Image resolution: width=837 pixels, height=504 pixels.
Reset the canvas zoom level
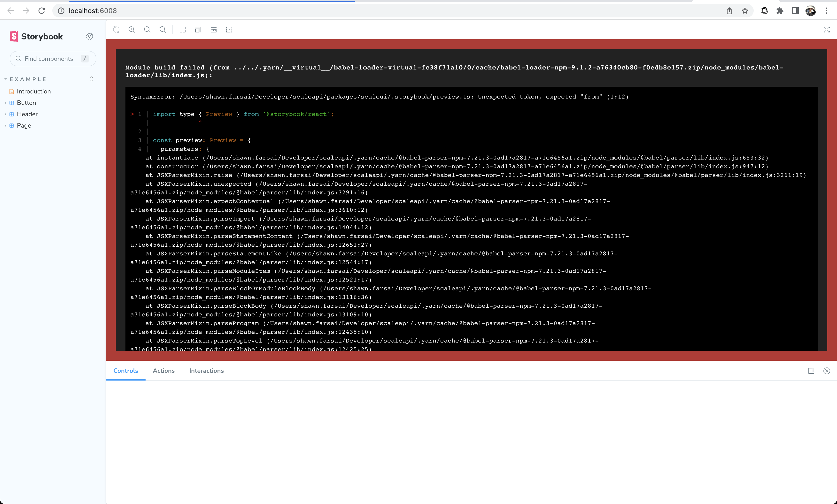point(163,30)
